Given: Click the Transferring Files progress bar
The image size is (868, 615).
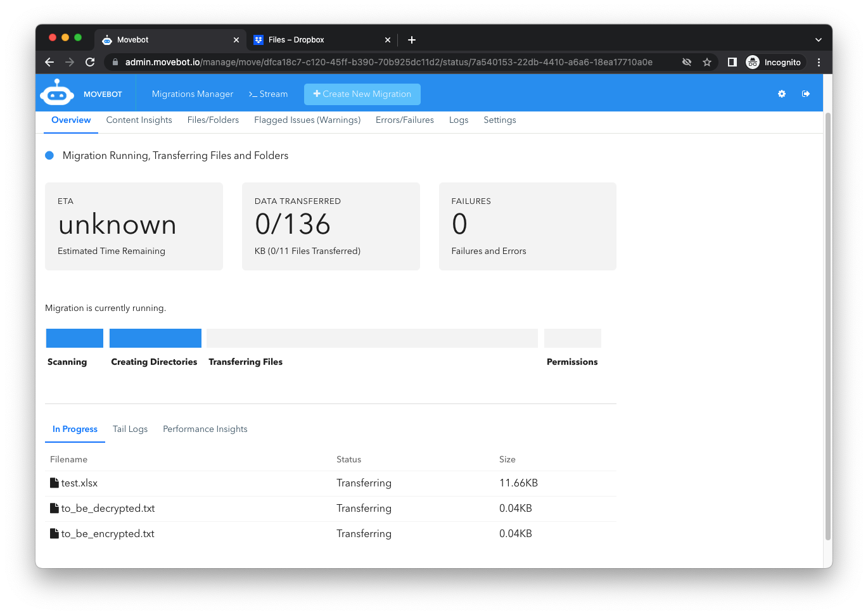Looking at the screenshot, I should 372,338.
